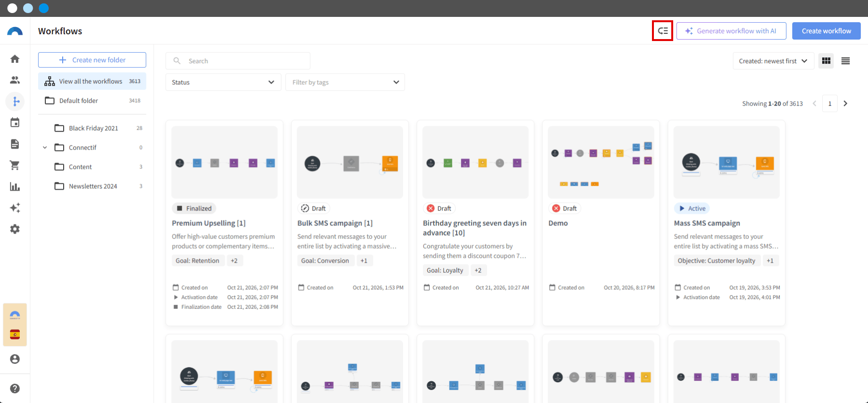Image resolution: width=868 pixels, height=403 pixels.
Task: Click the Goal: Conversion tag
Action: [325, 261]
